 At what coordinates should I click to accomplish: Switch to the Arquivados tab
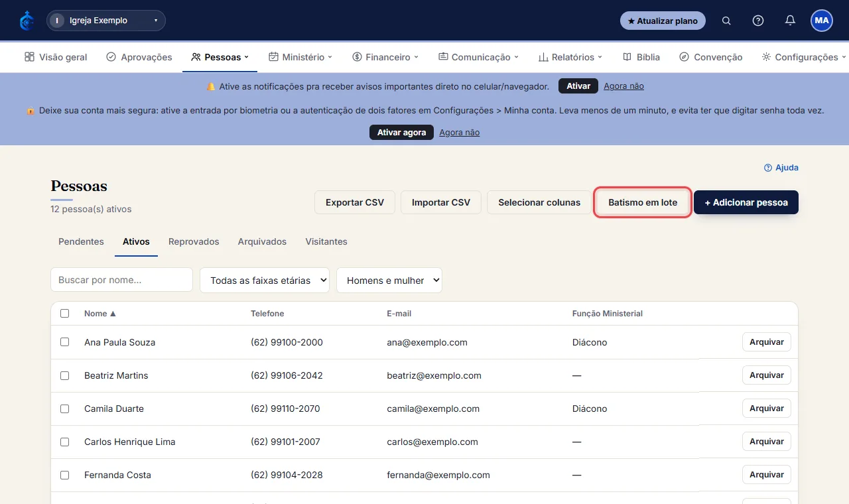(x=262, y=241)
